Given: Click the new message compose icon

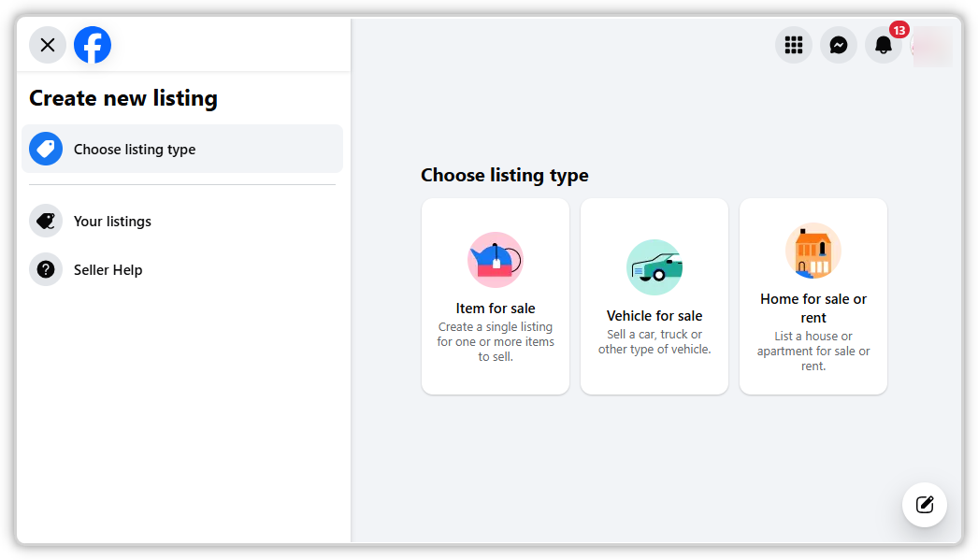Looking at the screenshot, I should point(925,505).
